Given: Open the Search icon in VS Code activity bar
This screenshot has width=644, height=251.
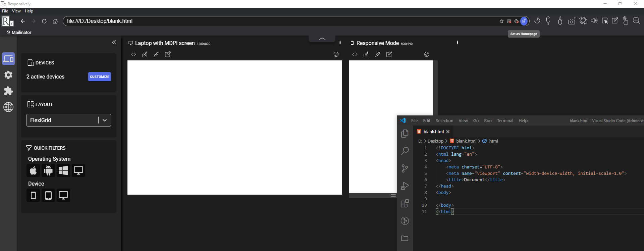Looking at the screenshot, I should (x=405, y=151).
